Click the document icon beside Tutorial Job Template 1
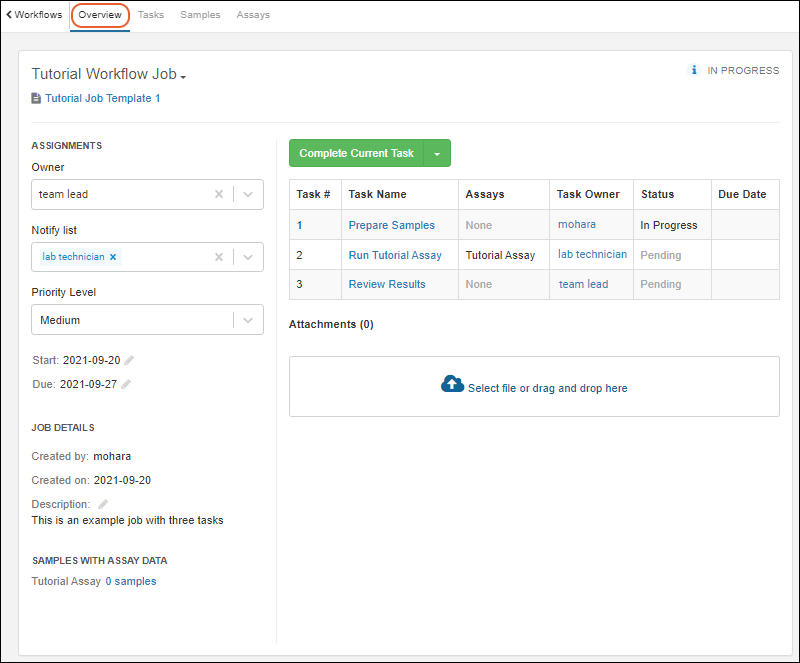 coord(37,98)
